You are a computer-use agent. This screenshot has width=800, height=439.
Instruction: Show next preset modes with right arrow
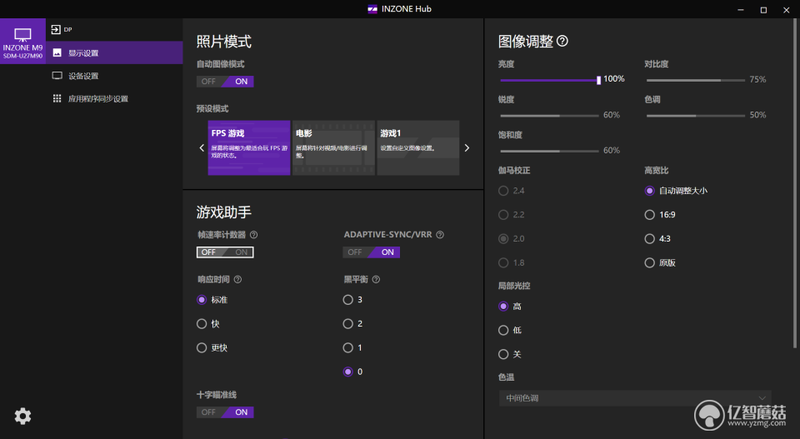[466, 148]
